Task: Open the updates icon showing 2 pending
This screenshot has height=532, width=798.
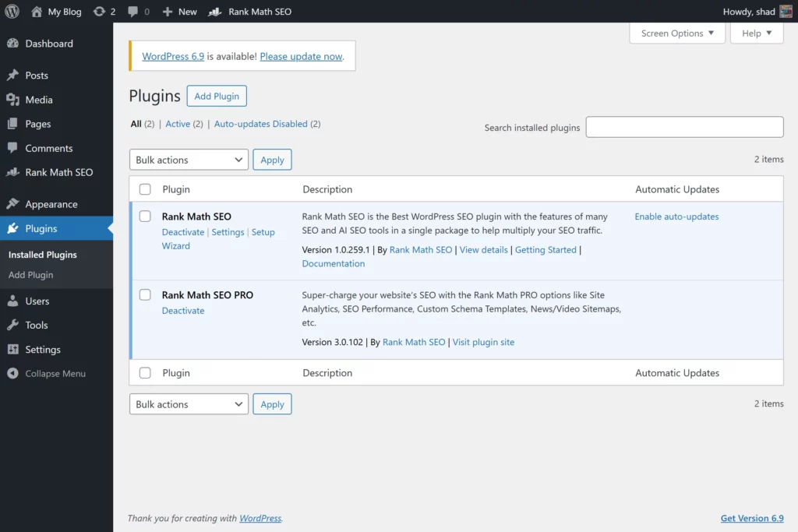Action: click(99, 12)
